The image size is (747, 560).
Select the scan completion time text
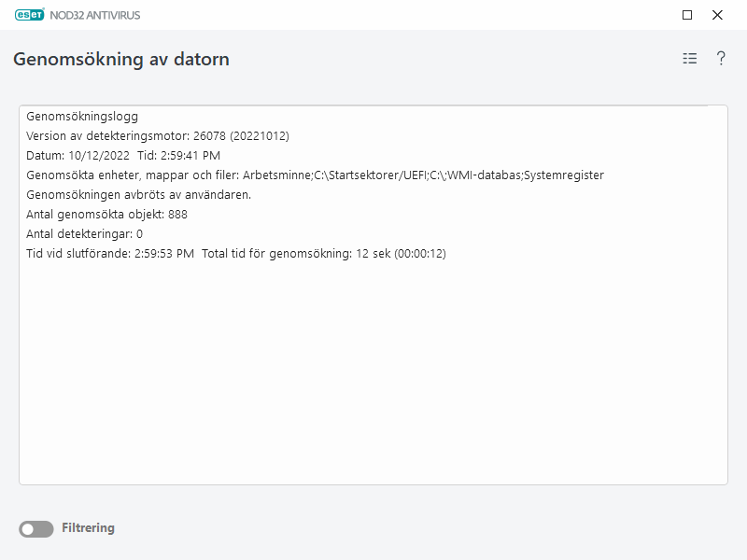pyautogui.click(x=235, y=253)
